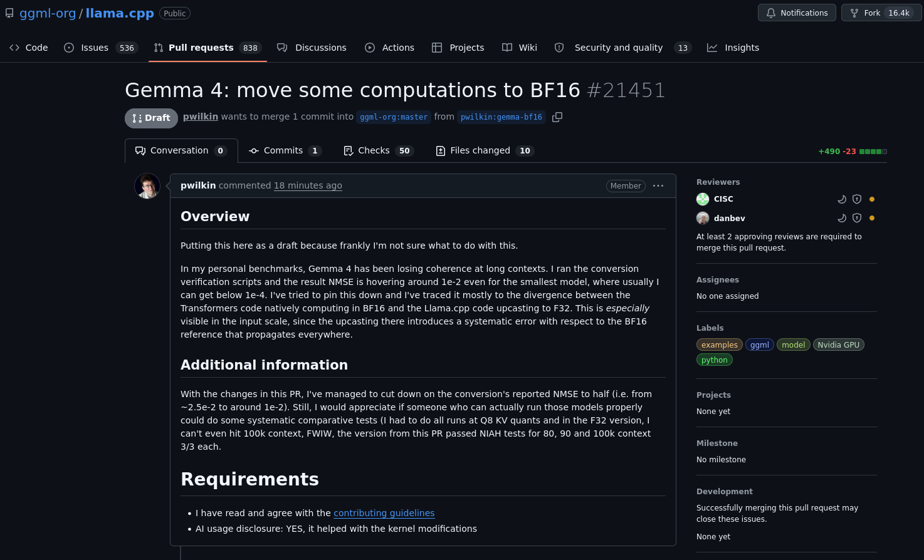Click the shield icon in CISC's row
The width and height of the screenshot is (924, 560).
pyautogui.click(x=857, y=199)
